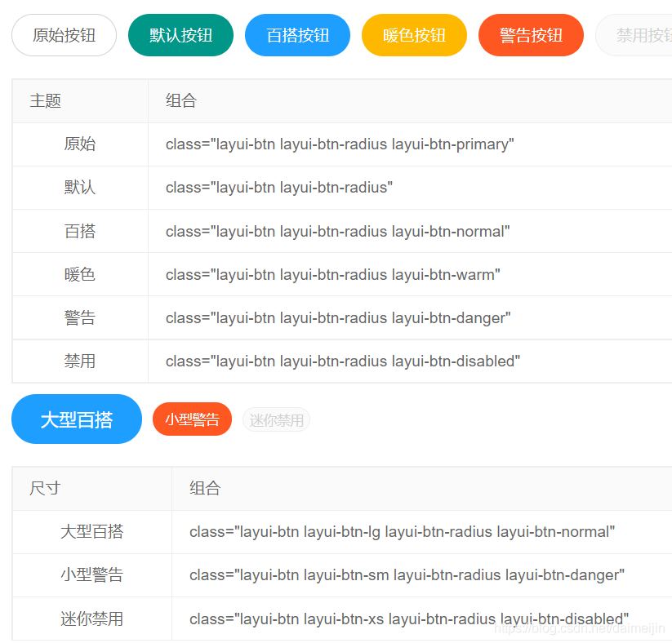Click the 暖色 cell in theme table
Viewport: 672px width, 643px height.
coord(80,275)
